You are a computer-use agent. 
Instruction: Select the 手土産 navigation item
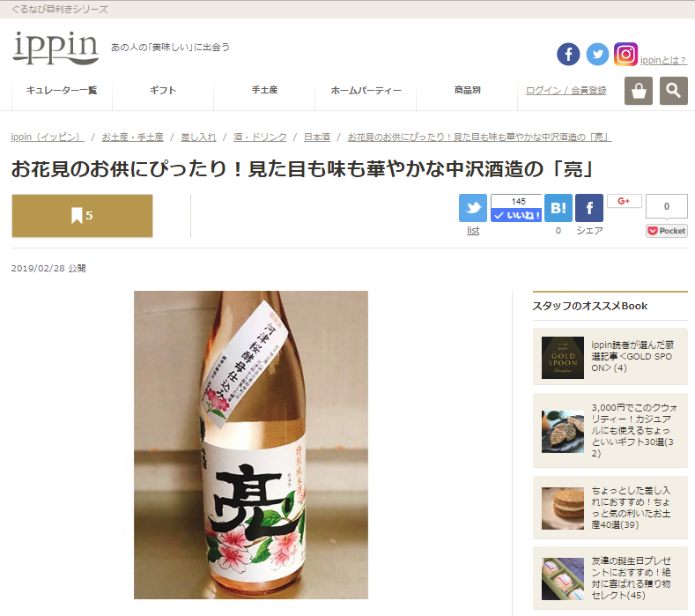pos(264,90)
